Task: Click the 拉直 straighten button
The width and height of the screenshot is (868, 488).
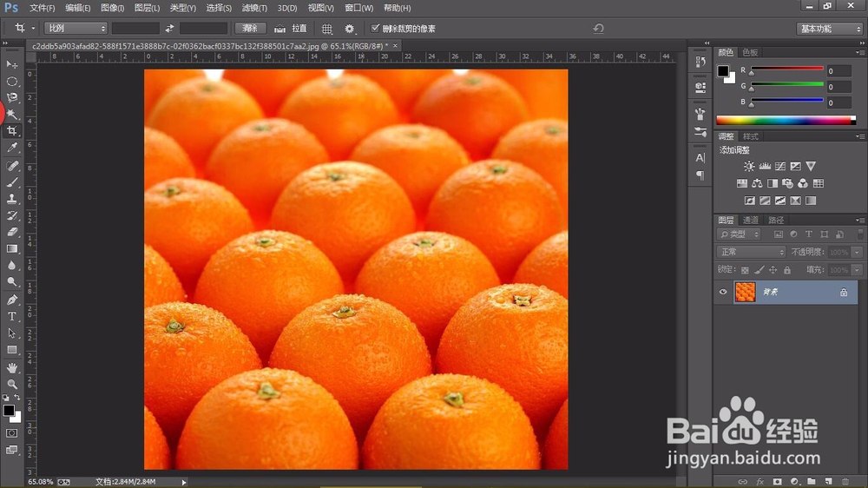Action: [x=291, y=29]
